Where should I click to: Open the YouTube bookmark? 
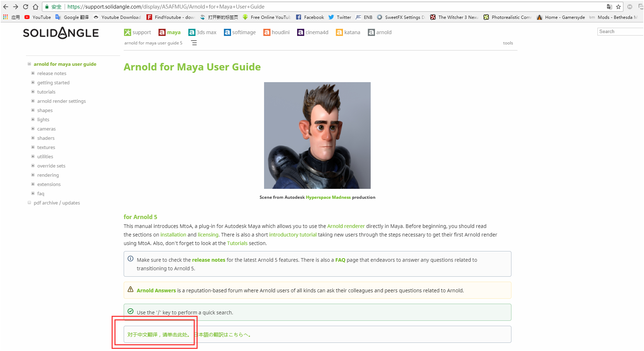38,17
